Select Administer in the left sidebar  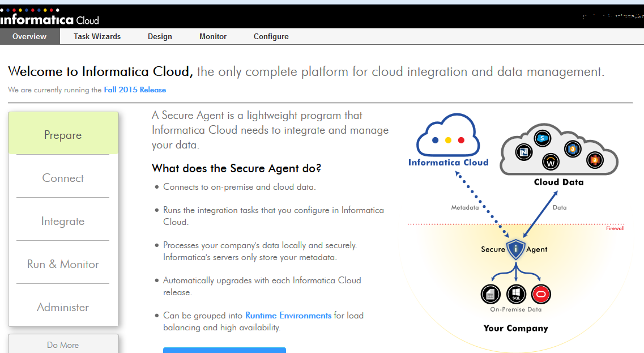[62, 307]
